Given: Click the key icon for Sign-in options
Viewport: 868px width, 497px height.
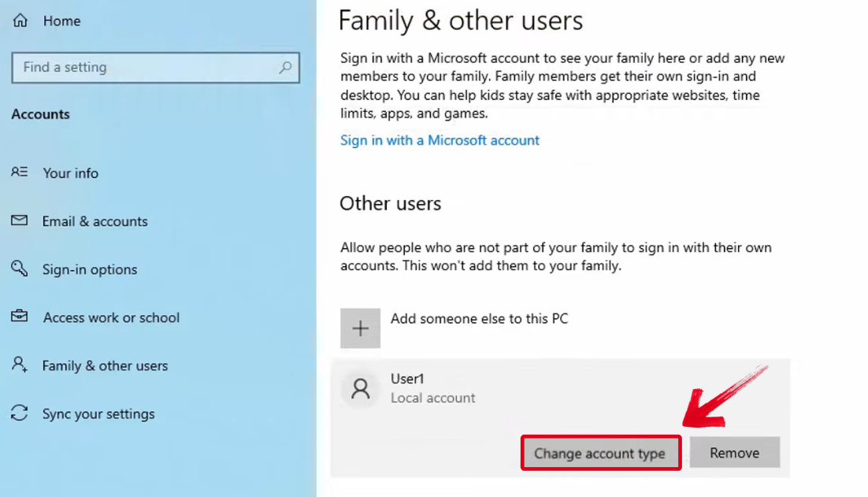Looking at the screenshot, I should coord(18,269).
